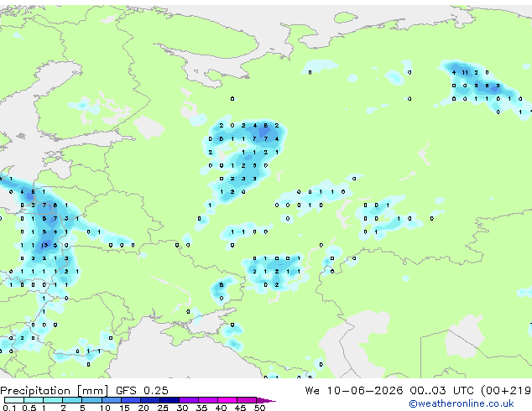
Task: Click the 20–25 mm legend color swatch
Action: coord(149,400)
